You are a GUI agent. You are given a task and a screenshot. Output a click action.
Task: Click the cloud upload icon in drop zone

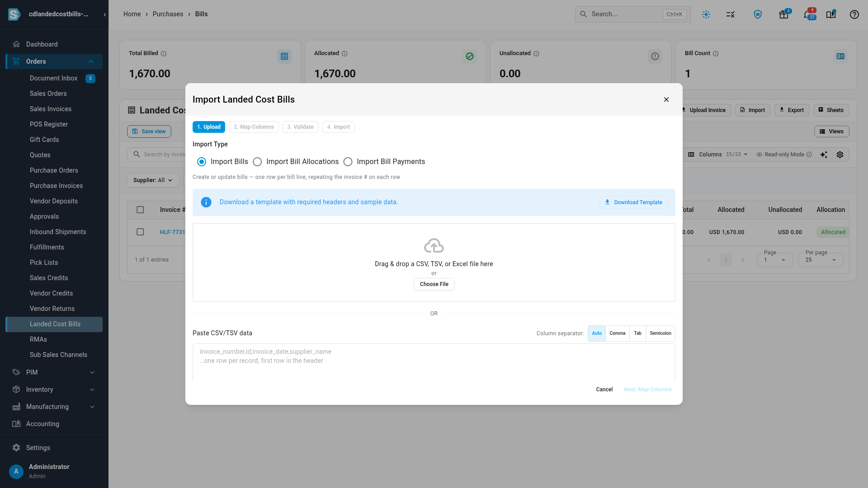point(434,246)
